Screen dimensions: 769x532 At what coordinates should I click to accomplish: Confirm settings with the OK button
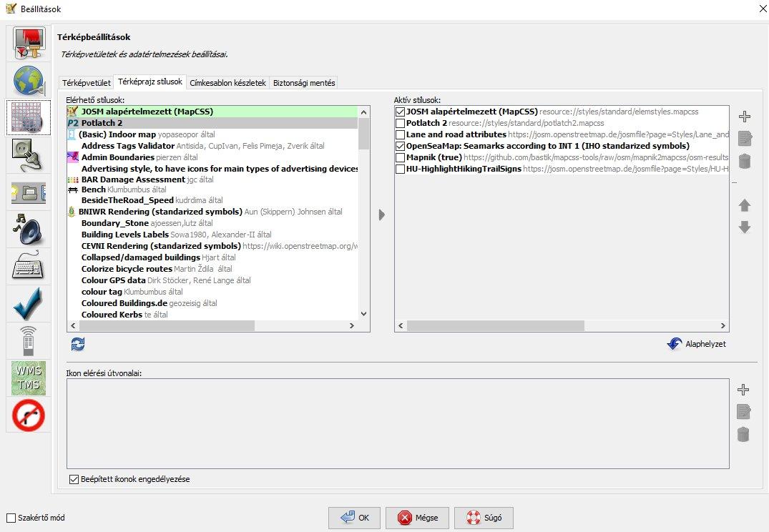(355, 518)
